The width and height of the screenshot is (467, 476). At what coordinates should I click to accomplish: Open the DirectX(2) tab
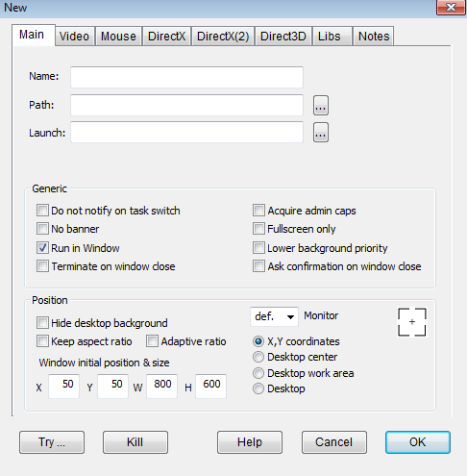point(223,37)
